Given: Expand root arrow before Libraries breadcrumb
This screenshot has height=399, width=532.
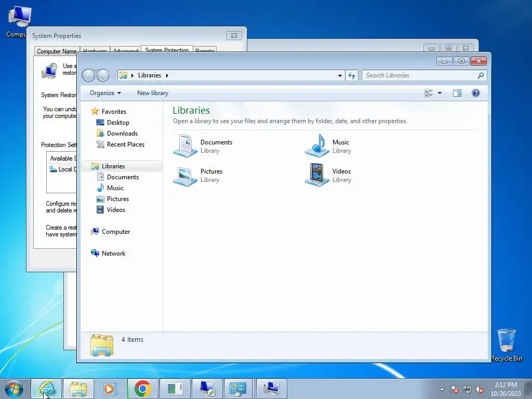Looking at the screenshot, I should point(132,75).
